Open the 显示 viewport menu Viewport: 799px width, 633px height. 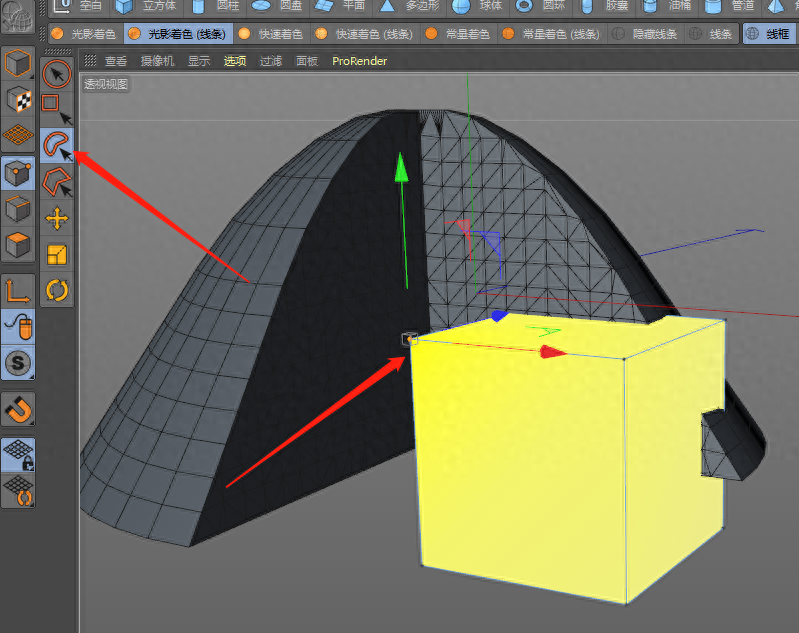[x=199, y=61]
